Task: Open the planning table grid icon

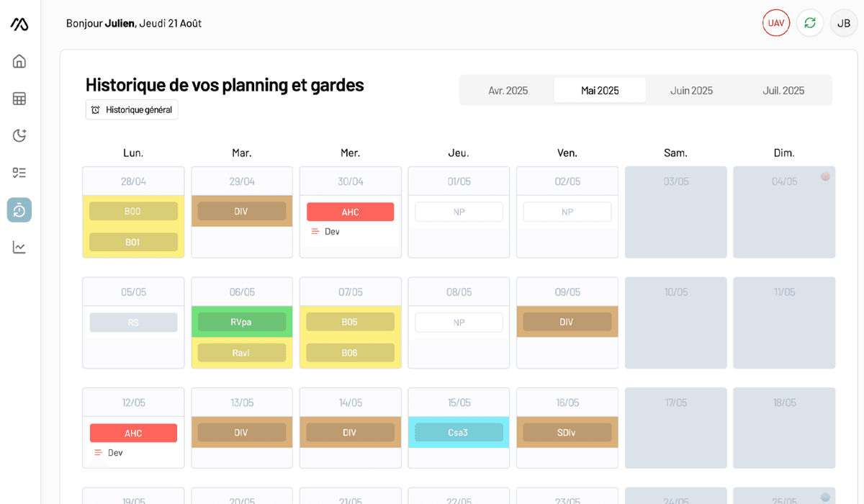Action: (19, 99)
